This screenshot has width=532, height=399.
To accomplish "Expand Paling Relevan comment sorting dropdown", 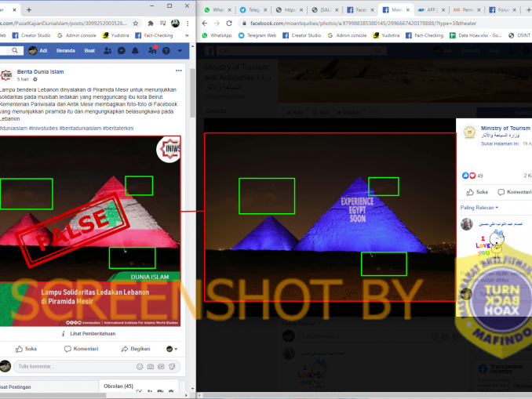I will (479, 208).
